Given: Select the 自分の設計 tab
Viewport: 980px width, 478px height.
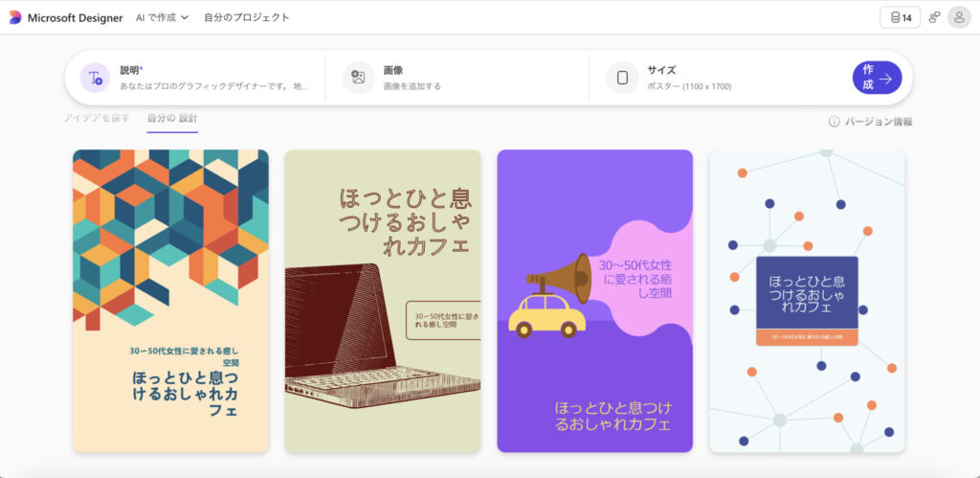Looking at the screenshot, I should click(172, 118).
